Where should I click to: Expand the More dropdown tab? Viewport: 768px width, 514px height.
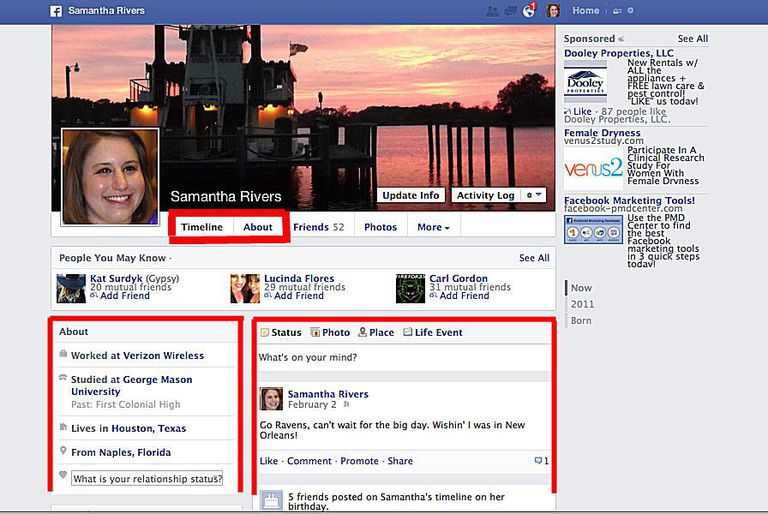(433, 227)
